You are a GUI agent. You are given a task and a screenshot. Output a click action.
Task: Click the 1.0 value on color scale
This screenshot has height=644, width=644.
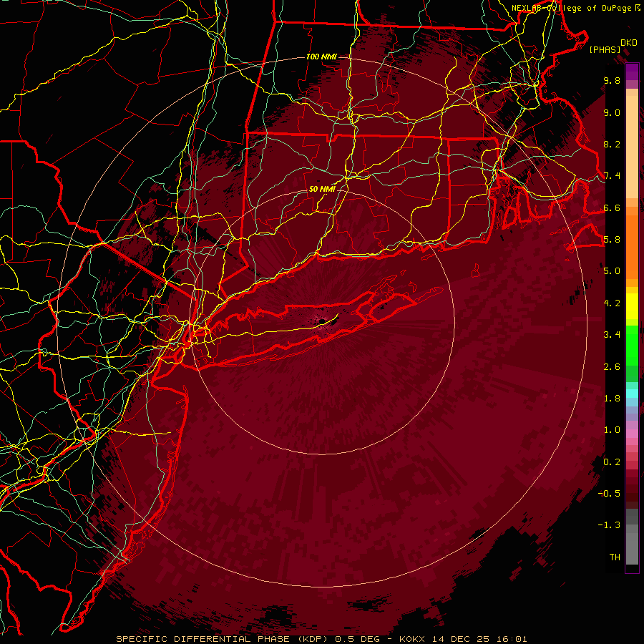click(x=612, y=430)
